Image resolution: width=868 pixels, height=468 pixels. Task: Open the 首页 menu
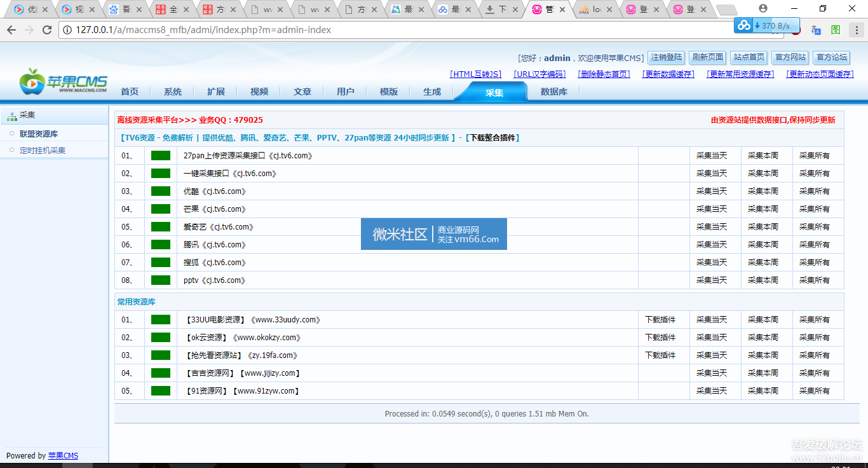click(130, 92)
